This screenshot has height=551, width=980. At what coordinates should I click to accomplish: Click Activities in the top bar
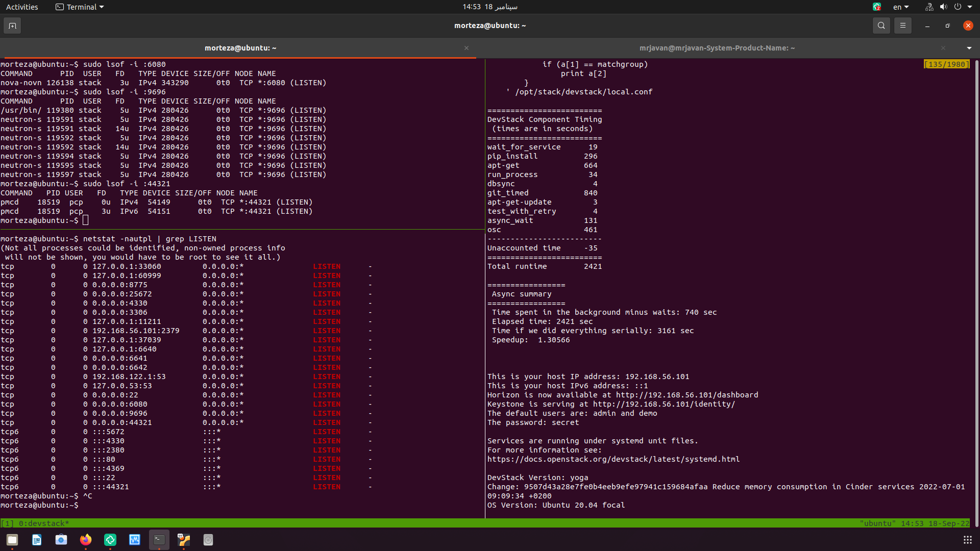[x=22, y=7]
